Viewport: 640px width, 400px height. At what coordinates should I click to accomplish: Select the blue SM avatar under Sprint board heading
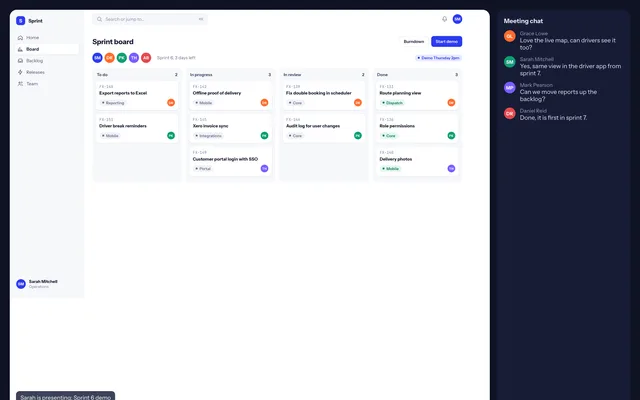97,58
